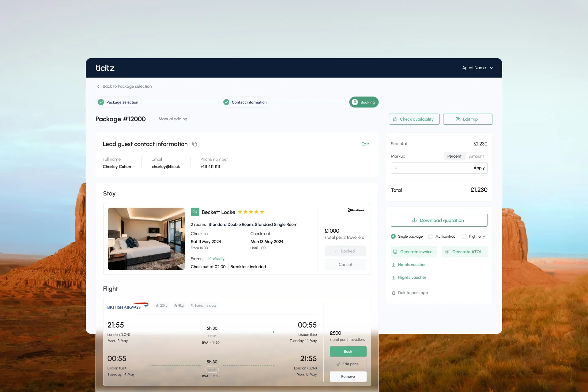Generate the ATOL certificate
Screen dimensions: 588x392
click(464, 252)
